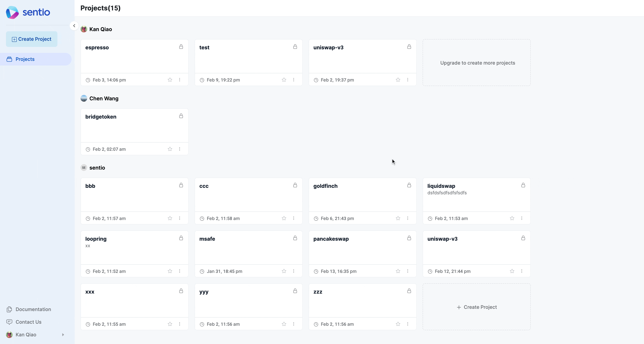Click the lock icon on espresso card
Image resolution: width=644 pixels, height=344 pixels.
pyautogui.click(x=181, y=47)
